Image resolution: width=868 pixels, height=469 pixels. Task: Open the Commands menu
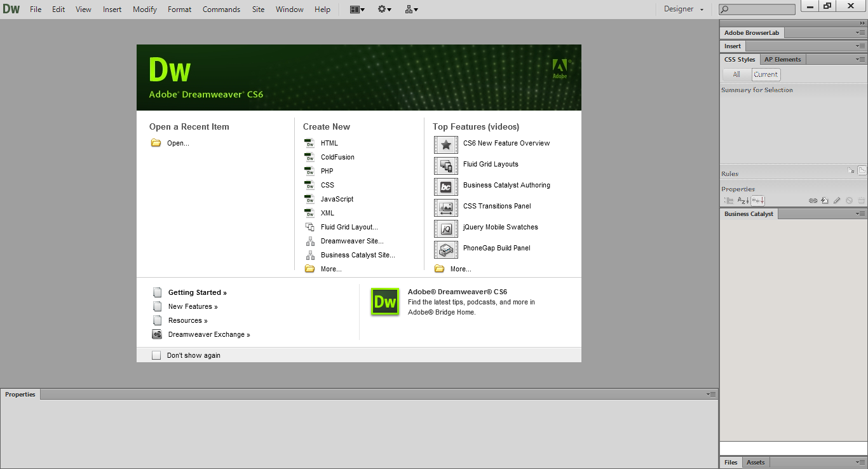coord(221,10)
